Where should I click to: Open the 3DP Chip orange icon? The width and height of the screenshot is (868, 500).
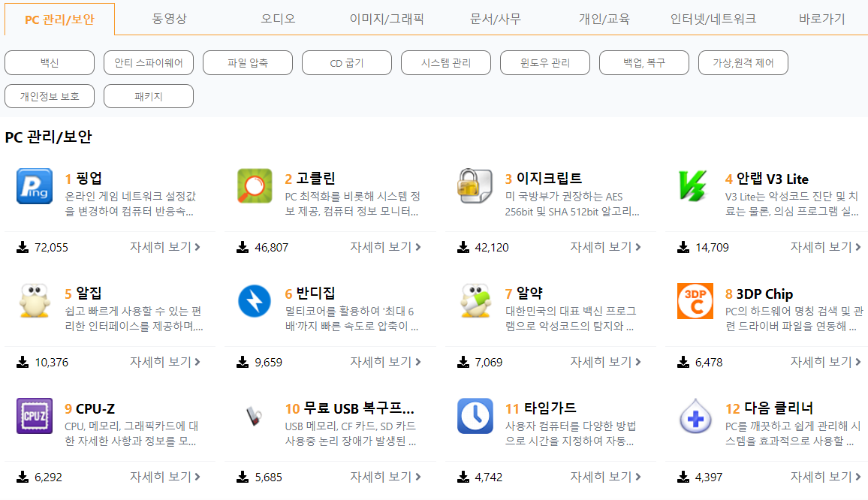[x=695, y=301]
